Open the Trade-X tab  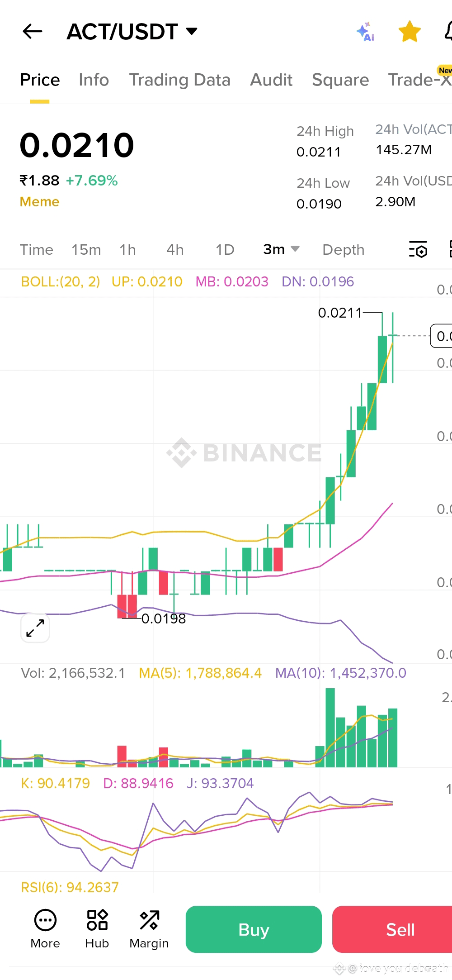pyautogui.click(x=420, y=80)
